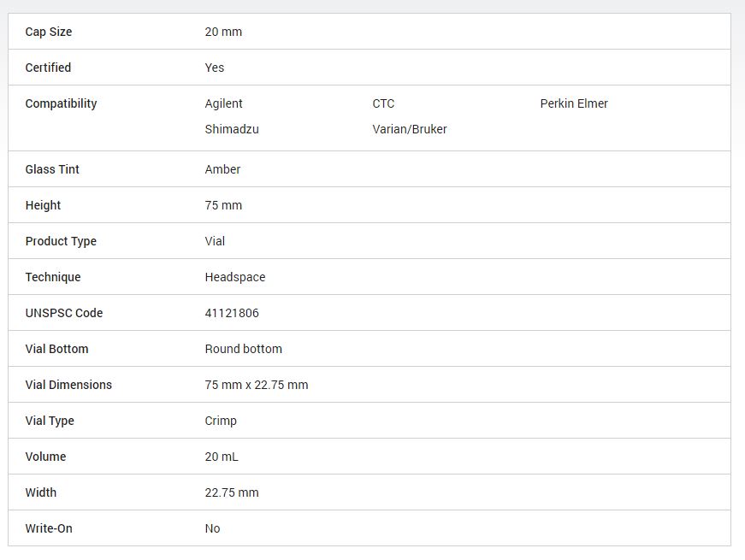Image resolution: width=745 pixels, height=560 pixels.
Task: Choose Varian/Bruker compatibility entry
Action: [409, 129]
